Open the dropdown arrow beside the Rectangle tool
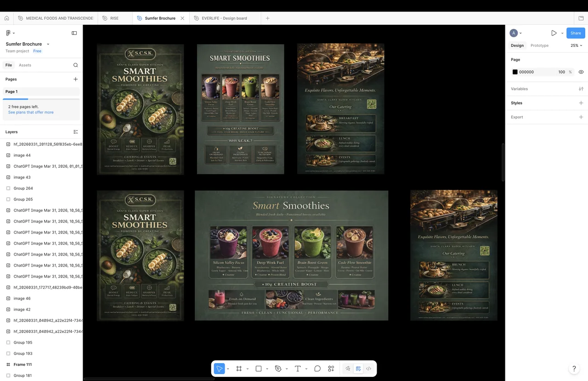 click(x=267, y=369)
